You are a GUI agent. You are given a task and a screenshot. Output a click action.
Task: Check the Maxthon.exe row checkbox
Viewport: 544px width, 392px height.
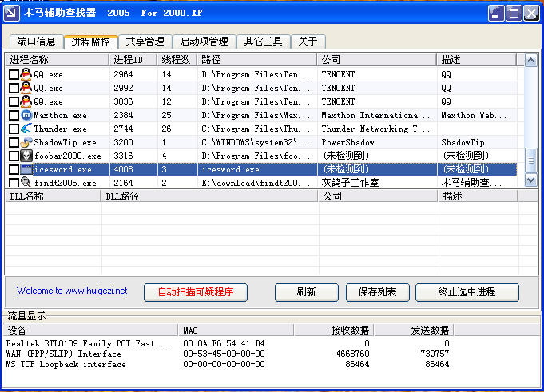(x=14, y=116)
